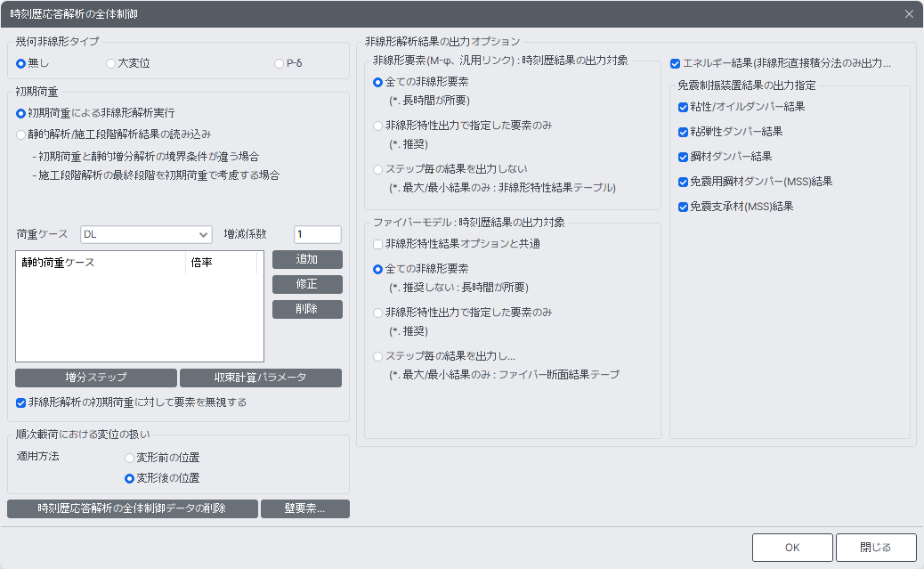Screen dimensions: 924x569
Task: Open the 壁要素... button
Action: point(305,508)
